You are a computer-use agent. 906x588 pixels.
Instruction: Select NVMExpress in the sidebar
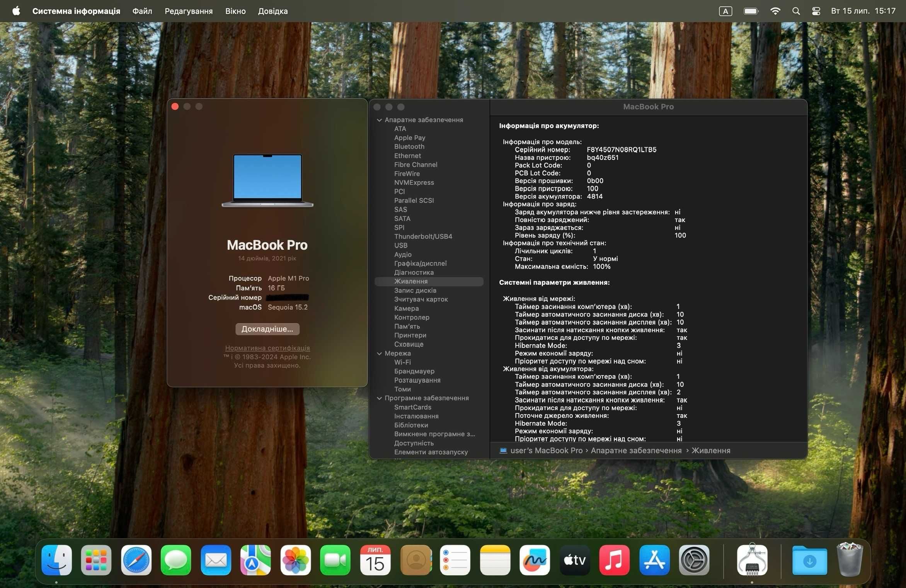coord(414,183)
